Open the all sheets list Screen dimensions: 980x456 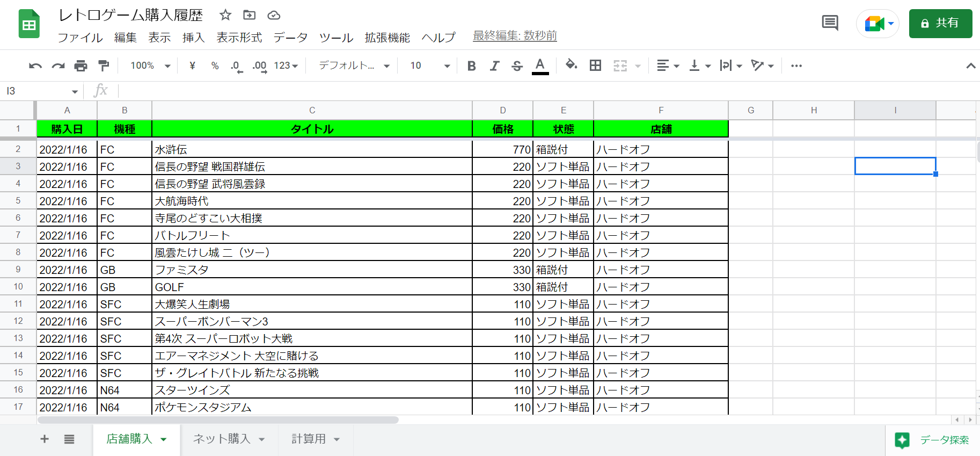coord(69,439)
